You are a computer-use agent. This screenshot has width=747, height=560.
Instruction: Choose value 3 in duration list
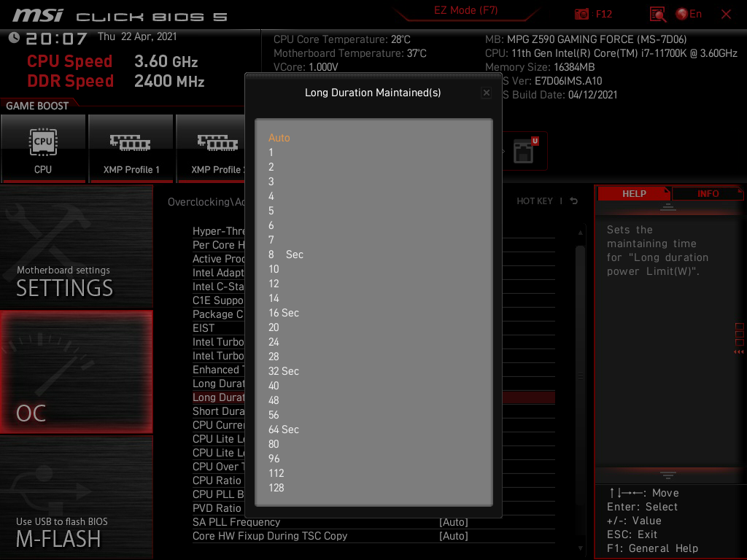271,182
